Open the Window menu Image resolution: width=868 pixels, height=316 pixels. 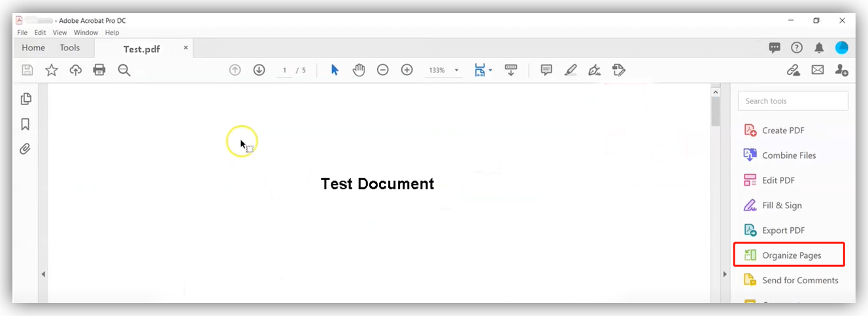(x=86, y=33)
